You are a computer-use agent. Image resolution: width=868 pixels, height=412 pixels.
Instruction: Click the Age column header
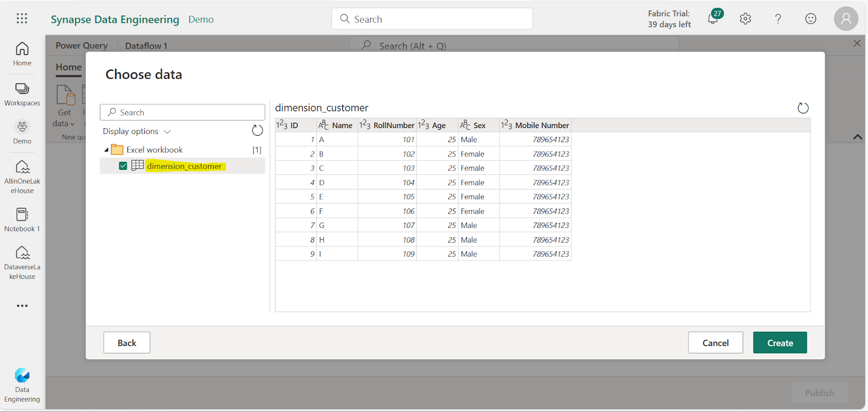pyautogui.click(x=437, y=125)
